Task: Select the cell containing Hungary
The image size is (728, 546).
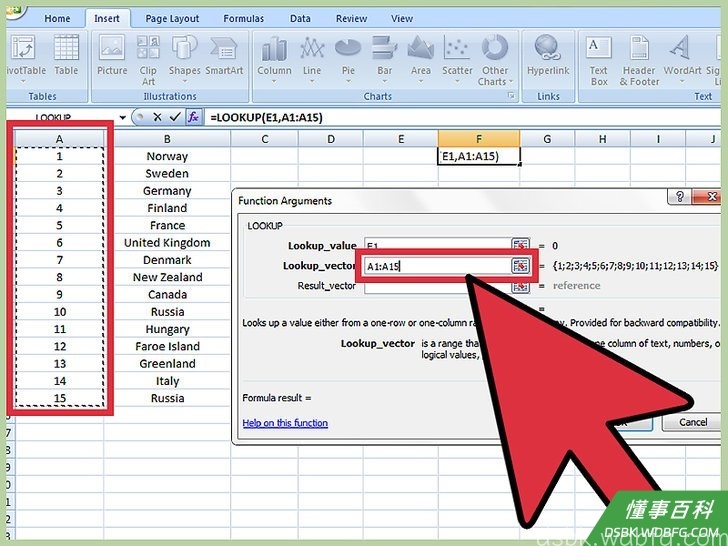Action: click(x=167, y=329)
